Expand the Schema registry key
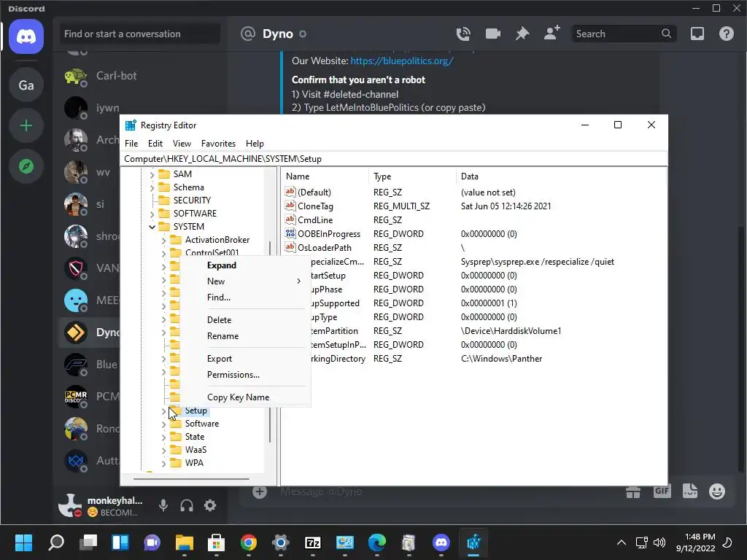Screen dimensions: 747x560 point(152,187)
